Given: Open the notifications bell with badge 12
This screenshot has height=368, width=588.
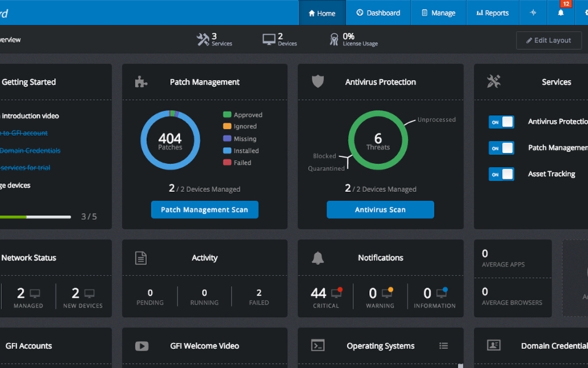Looking at the screenshot, I should (x=561, y=13).
